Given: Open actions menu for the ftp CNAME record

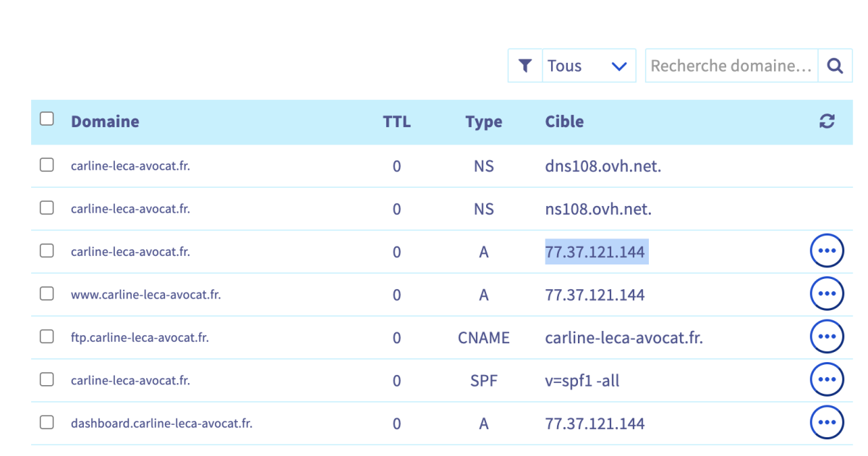Looking at the screenshot, I should [827, 337].
